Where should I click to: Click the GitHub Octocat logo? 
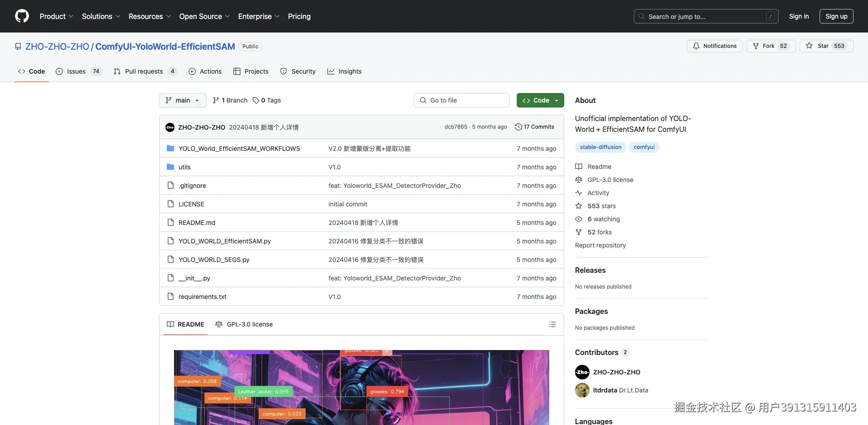(22, 16)
